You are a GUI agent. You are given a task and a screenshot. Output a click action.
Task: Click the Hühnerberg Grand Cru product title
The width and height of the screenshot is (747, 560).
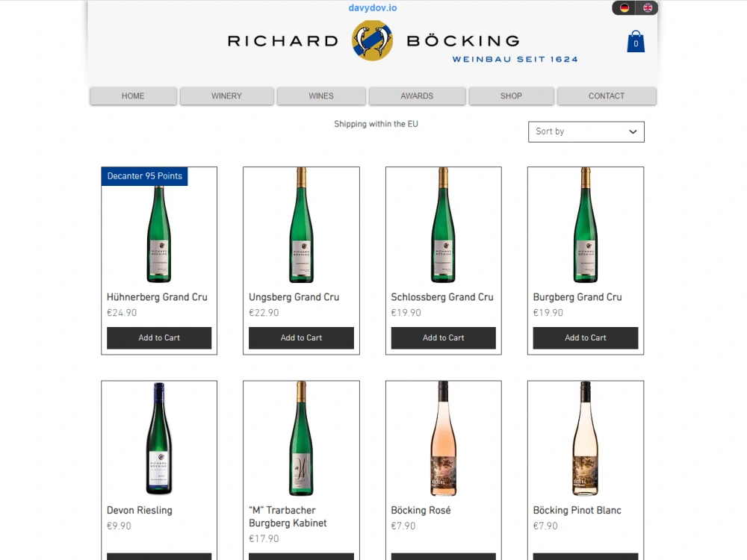tap(157, 297)
